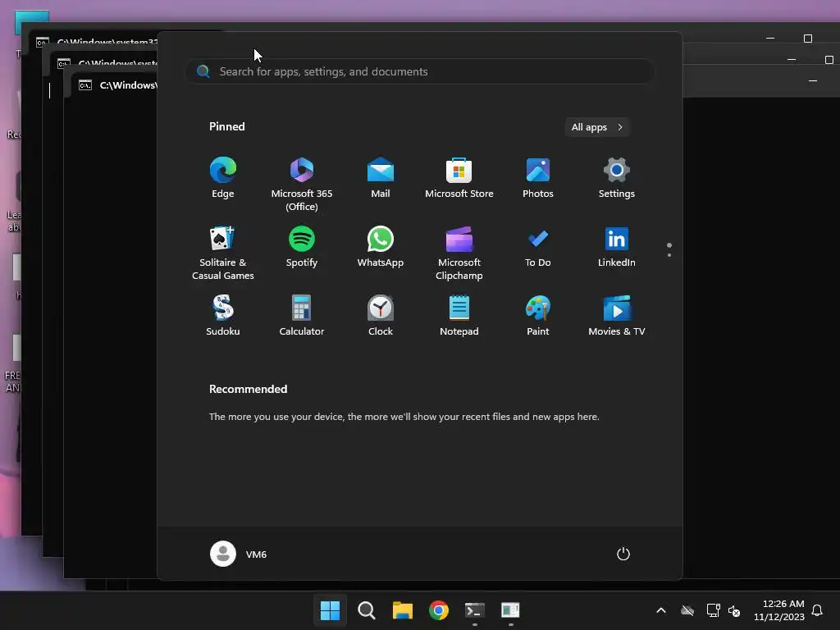Screen dimensions: 840x630
Task: Launch Sudoku
Action: tap(223, 316)
